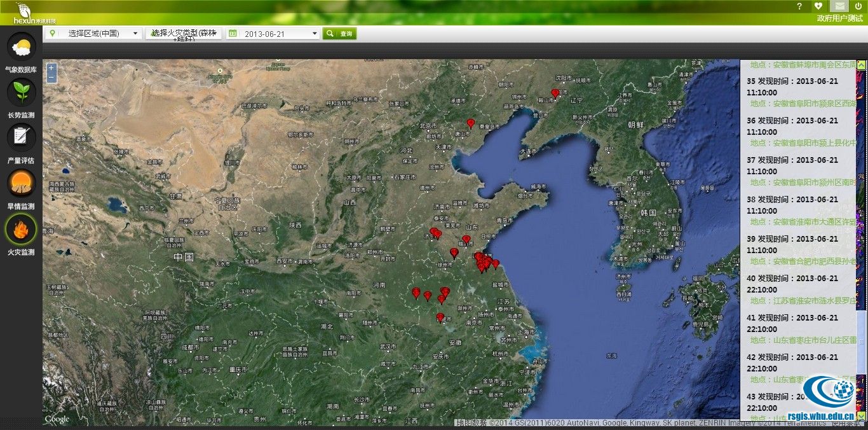Screen dimensions: 868x430
Task: Click the map zoom out minus button
Action: pos(51,78)
